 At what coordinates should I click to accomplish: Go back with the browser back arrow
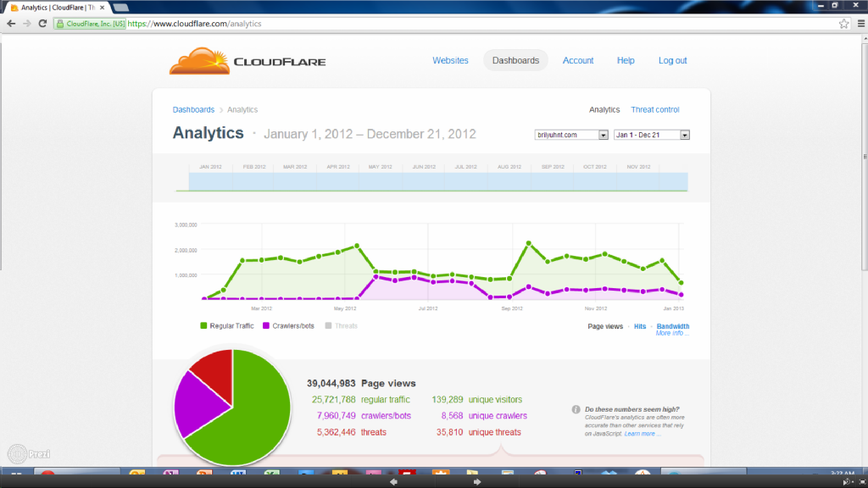coord(11,24)
